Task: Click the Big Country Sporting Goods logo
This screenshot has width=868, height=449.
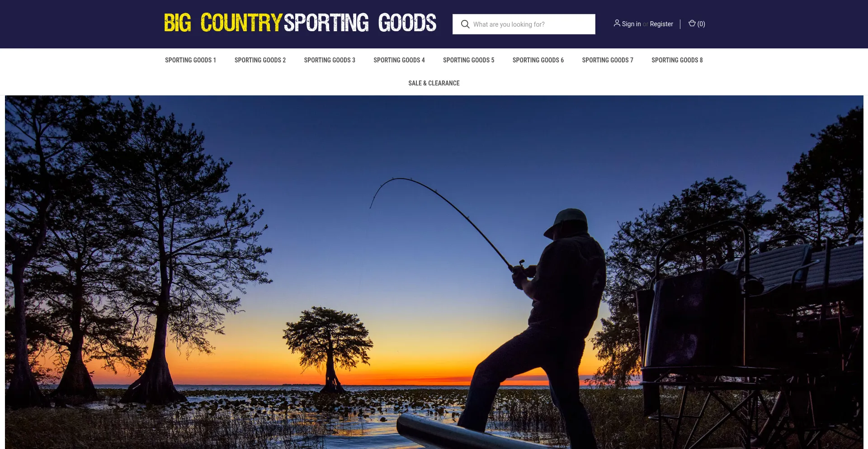Action: [x=300, y=23]
